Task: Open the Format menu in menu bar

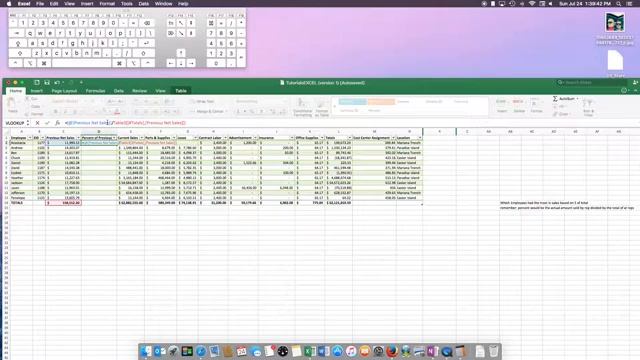Action: 107,4
